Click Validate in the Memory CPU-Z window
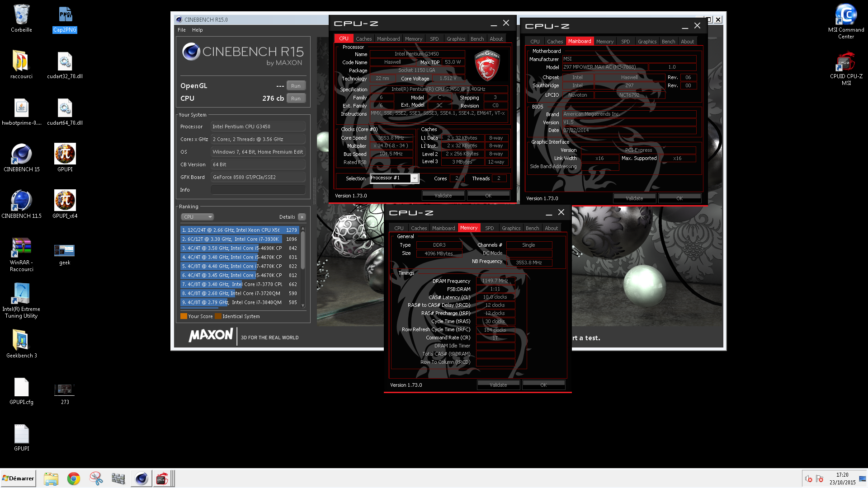 click(498, 385)
